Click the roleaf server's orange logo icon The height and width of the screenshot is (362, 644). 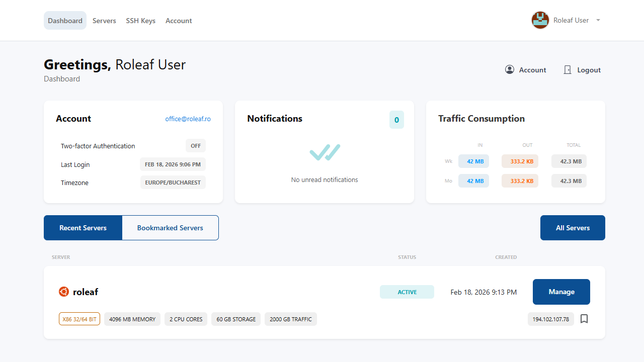pos(63,292)
